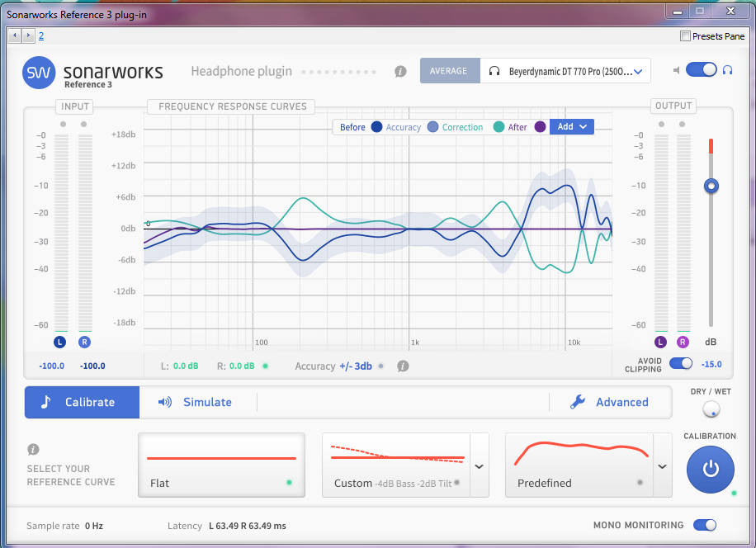Click the blue headphones icon at top right
The width and height of the screenshot is (756, 548).
pyautogui.click(x=728, y=70)
